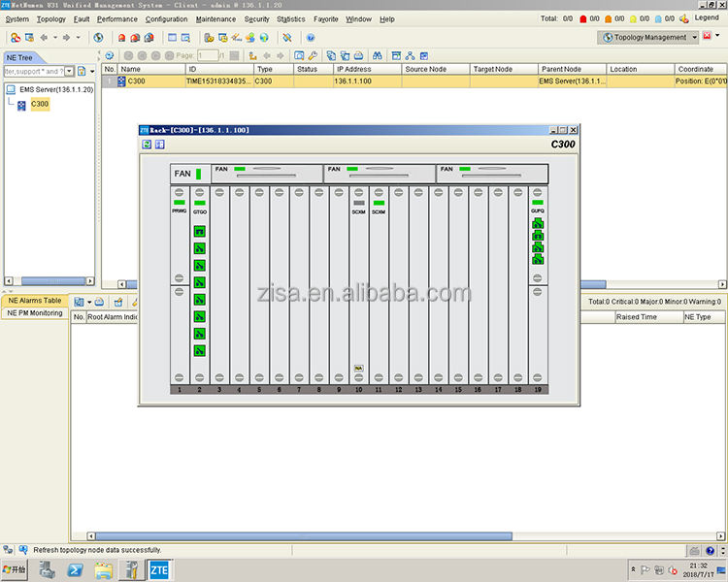
Task: Click the C300 node icon in NE Tree
Action: coord(21,105)
